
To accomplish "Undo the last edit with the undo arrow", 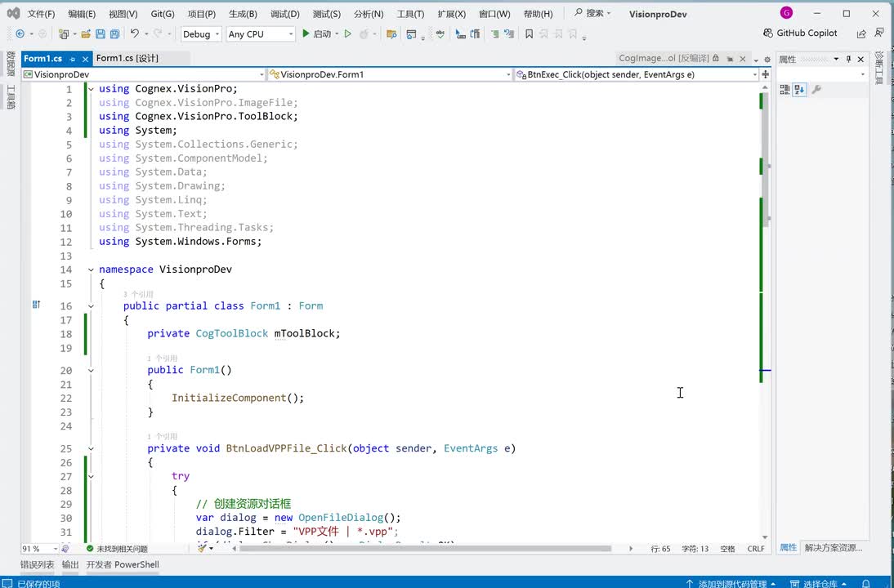I will 135,34.
